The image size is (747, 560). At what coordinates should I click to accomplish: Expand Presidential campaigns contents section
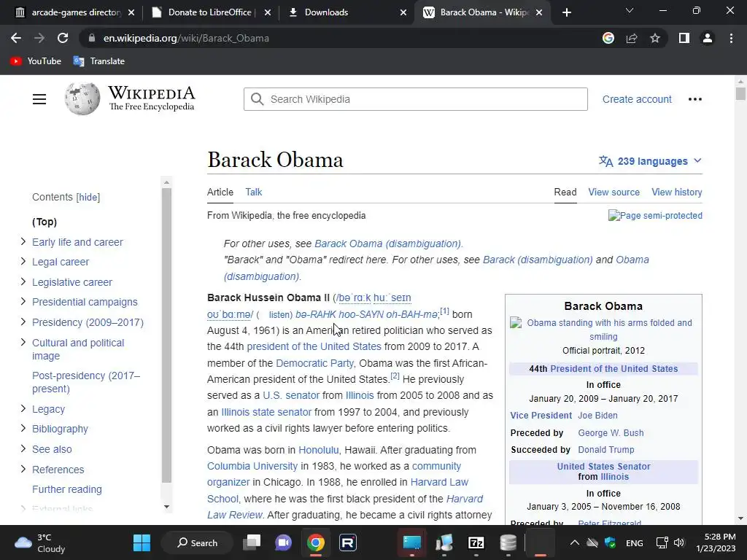click(23, 301)
